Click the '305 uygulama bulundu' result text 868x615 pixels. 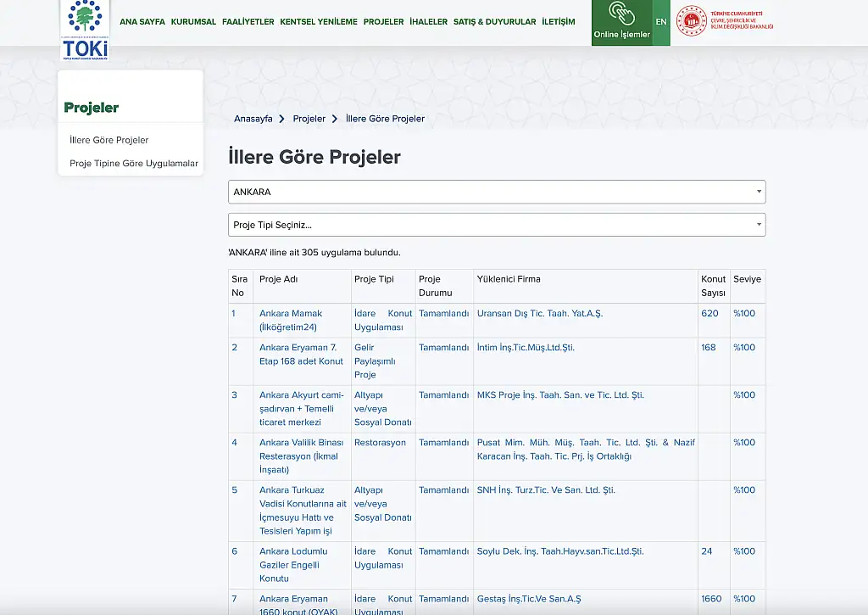[x=314, y=253]
